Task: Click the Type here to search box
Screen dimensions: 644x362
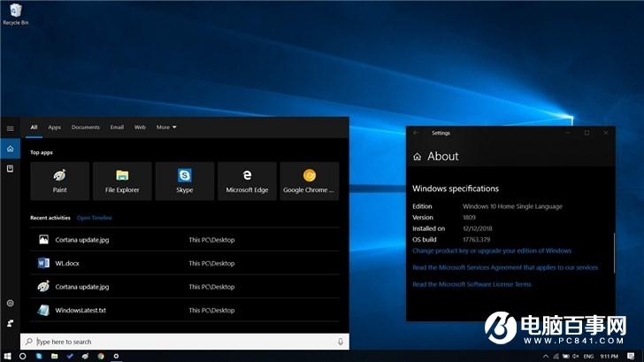Action: tap(185, 342)
